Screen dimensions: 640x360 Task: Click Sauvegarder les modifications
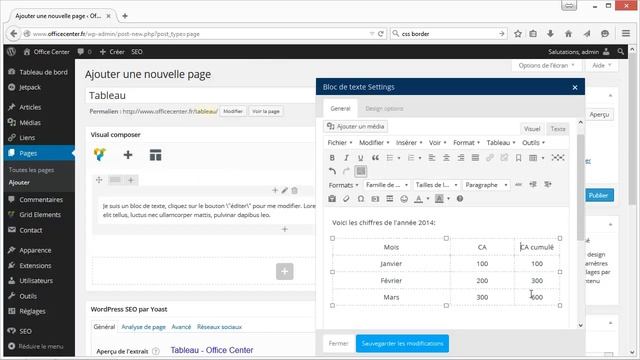coord(402,344)
